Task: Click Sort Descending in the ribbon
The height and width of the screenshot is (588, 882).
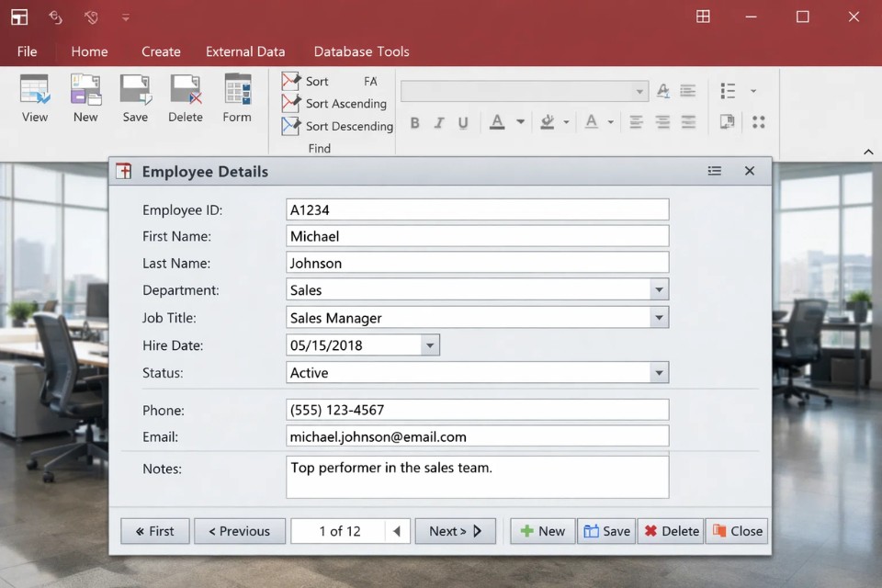Action: (x=338, y=126)
